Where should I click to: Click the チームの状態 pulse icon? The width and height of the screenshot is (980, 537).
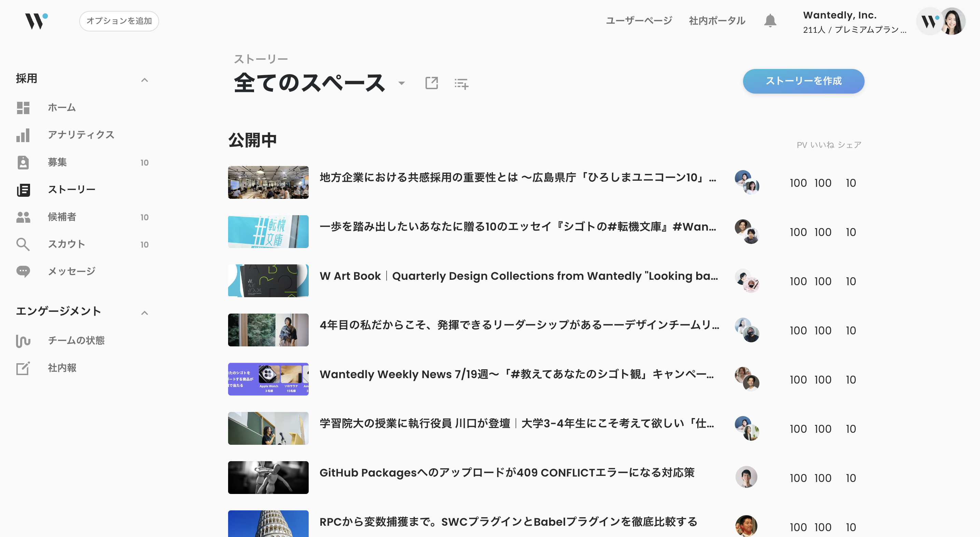tap(23, 341)
